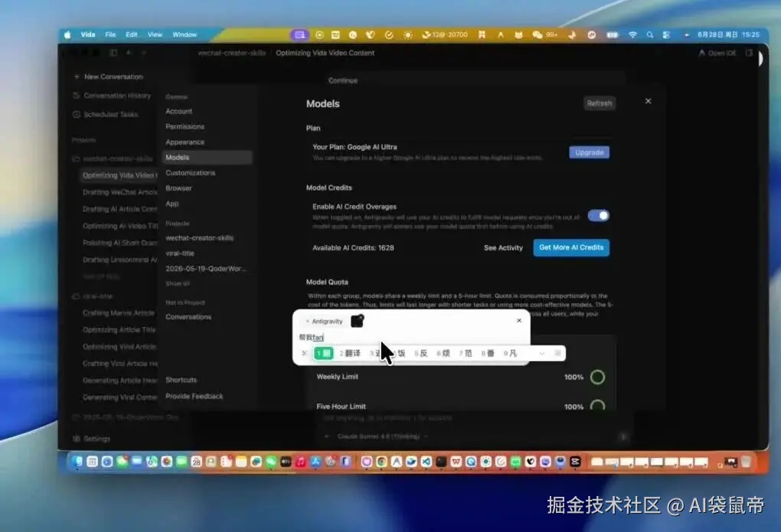Image resolution: width=781 pixels, height=532 pixels.
Task: Open Scheduled Tasks
Action: (x=106, y=114)
